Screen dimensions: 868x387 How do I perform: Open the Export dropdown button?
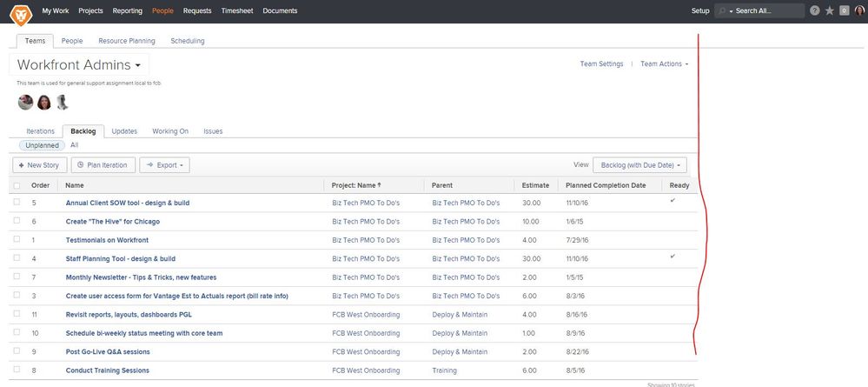[x=164, y=165]
